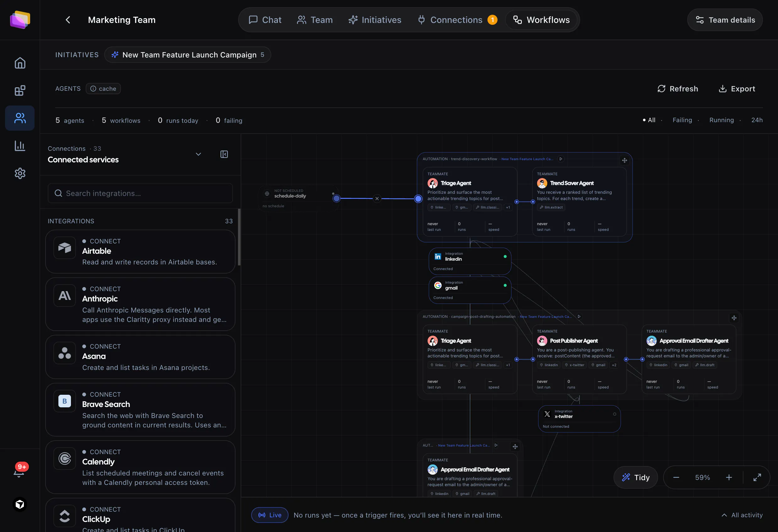Click the Brave Search logo
This screenshot has height=532, width=778.
[65, 401]
